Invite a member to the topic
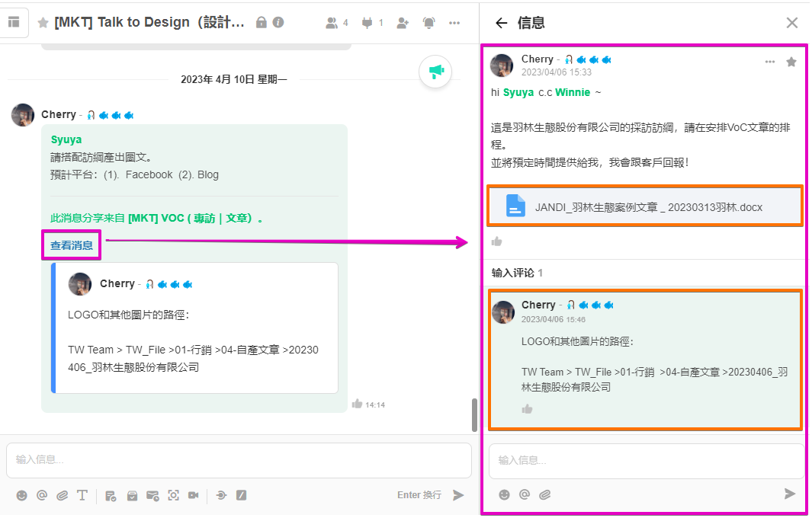Screen dimensions: 812x518 tap(403, 23)
